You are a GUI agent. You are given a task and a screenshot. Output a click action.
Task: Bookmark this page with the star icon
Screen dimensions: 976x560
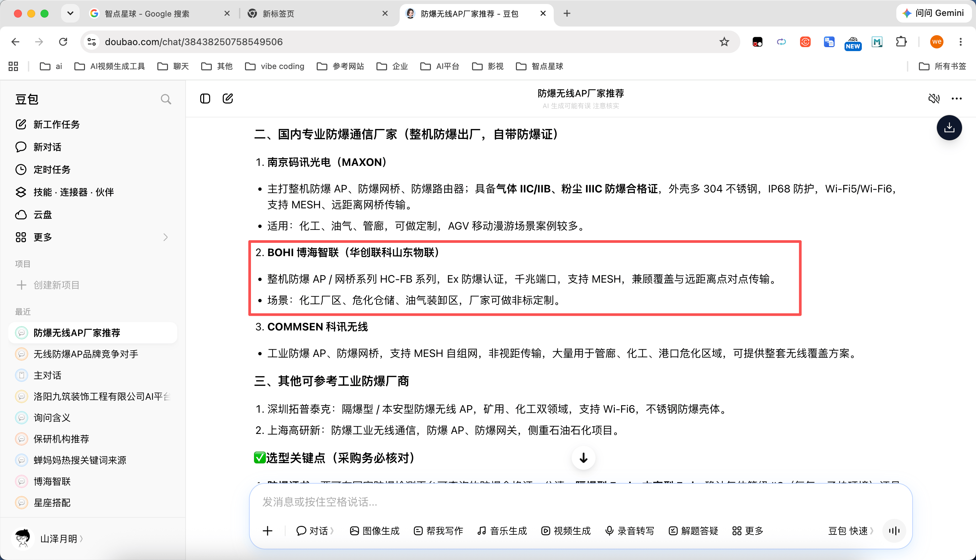pyautogui.click(x=724, y=41)
